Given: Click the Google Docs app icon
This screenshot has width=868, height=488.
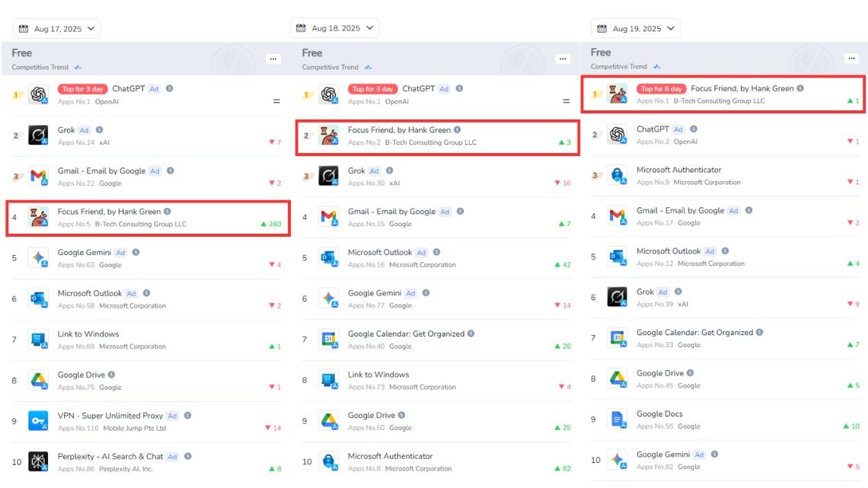Looking at the screenshot, I should pyautogui.click(x=617, y=419).
